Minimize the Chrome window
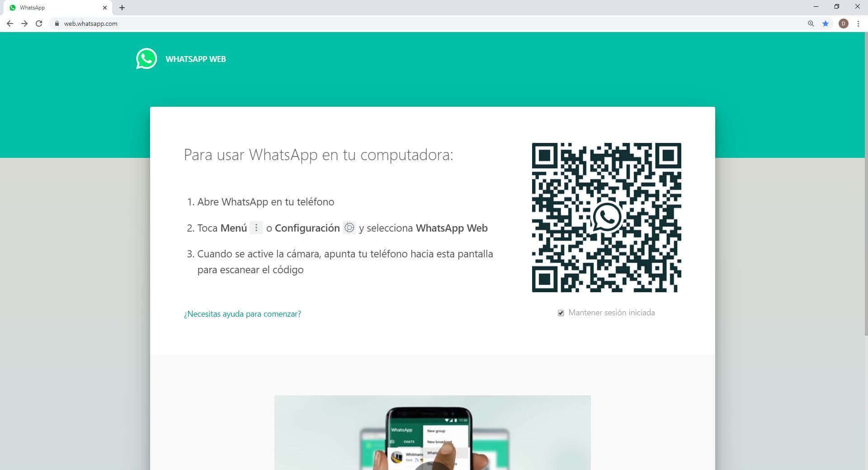The image size is (868, 470). tap(816, 7)
